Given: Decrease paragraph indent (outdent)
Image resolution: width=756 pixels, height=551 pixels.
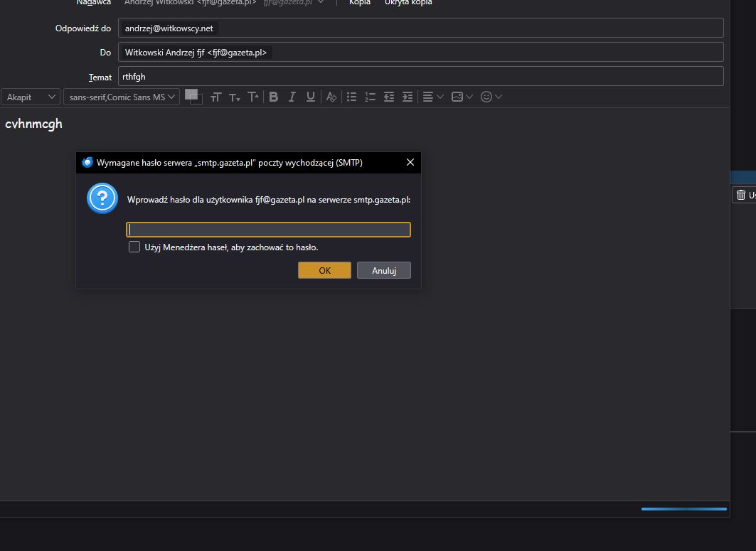Looking at the screenshot, I should (x=389, y=97).
